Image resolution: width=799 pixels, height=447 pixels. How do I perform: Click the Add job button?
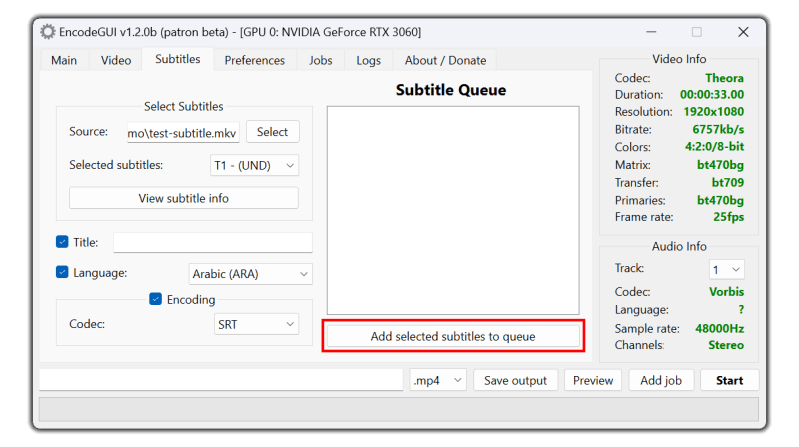click(x=661, y=380)
